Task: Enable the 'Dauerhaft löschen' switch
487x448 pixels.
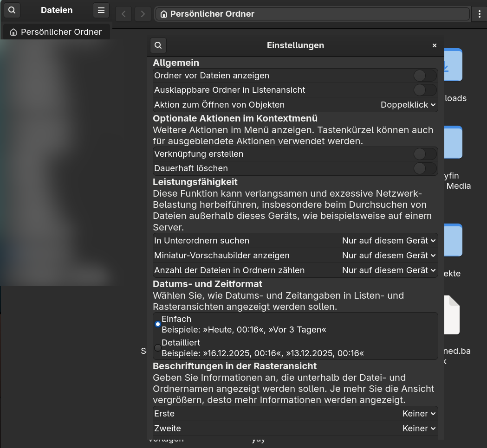Action: [425, 168]
